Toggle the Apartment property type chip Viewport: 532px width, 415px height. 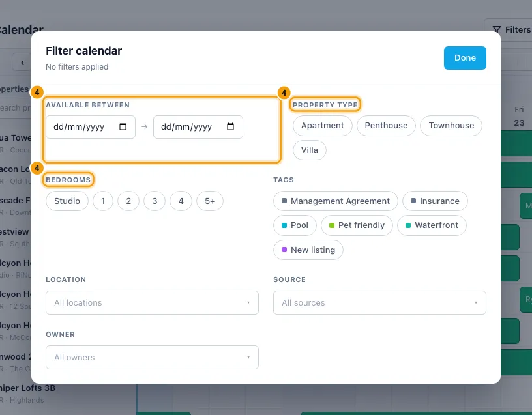(x=322, y=126)
